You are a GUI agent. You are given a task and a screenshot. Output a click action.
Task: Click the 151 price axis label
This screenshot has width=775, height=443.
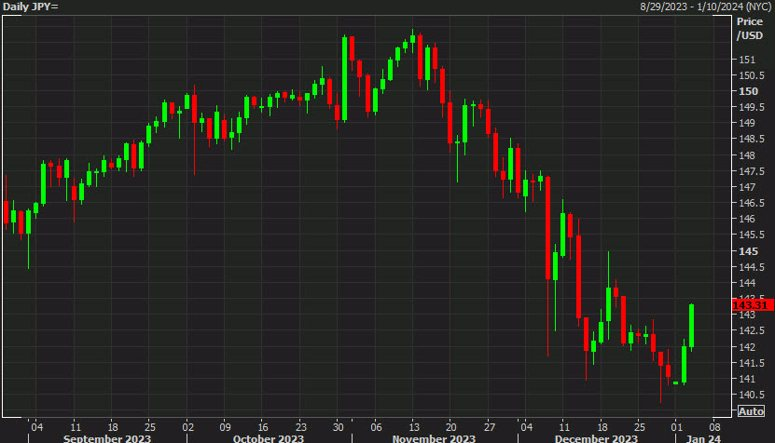click(747, 60)
